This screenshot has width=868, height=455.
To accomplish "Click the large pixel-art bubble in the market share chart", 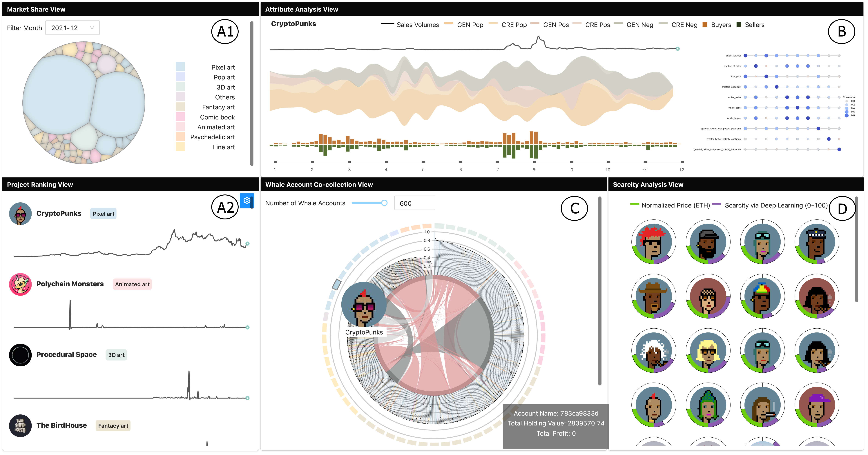I will [59, 95].
